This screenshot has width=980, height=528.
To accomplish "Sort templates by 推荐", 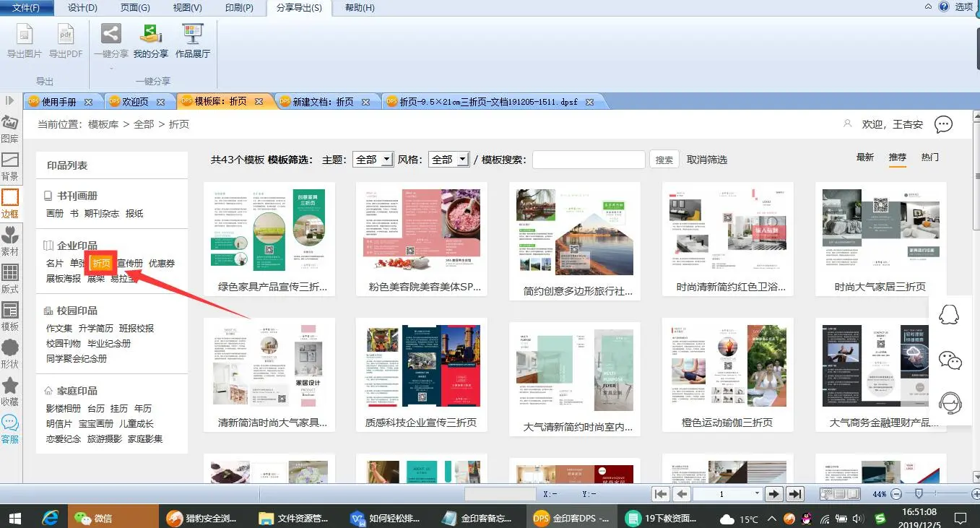I will tap(898, 157).
